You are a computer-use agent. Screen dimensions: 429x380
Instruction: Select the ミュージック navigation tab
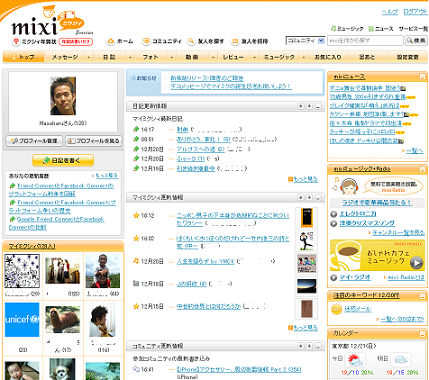pos(279,57)
